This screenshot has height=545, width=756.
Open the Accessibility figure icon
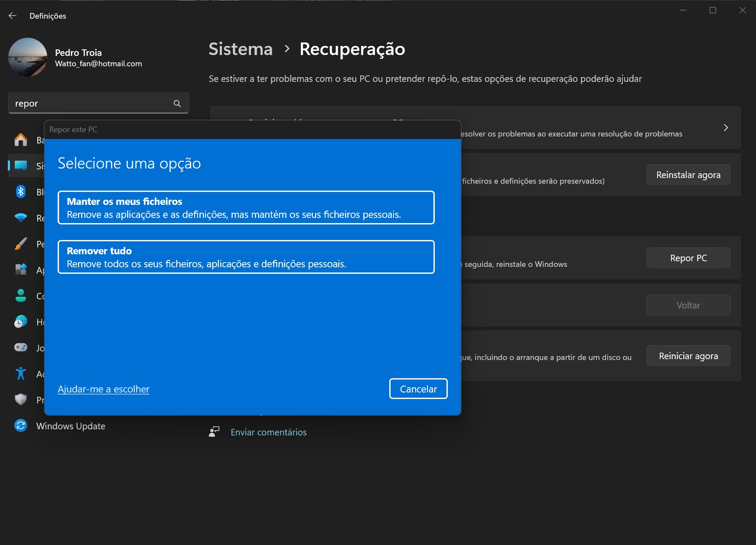coord(20,373)
